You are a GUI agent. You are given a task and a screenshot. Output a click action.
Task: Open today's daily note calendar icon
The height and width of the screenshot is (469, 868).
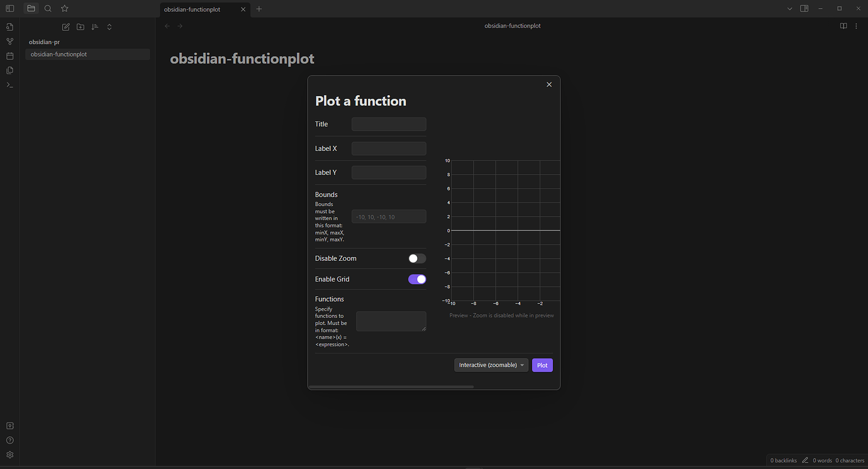(9, 56)
